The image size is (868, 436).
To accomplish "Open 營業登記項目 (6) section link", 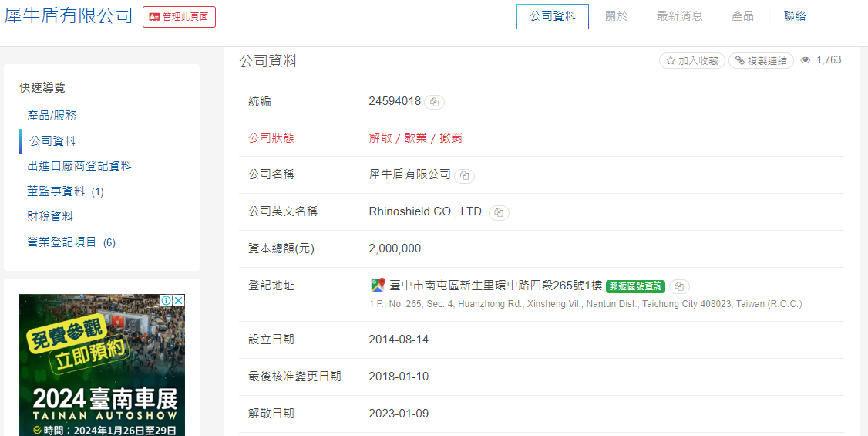I will coord(72,242).
